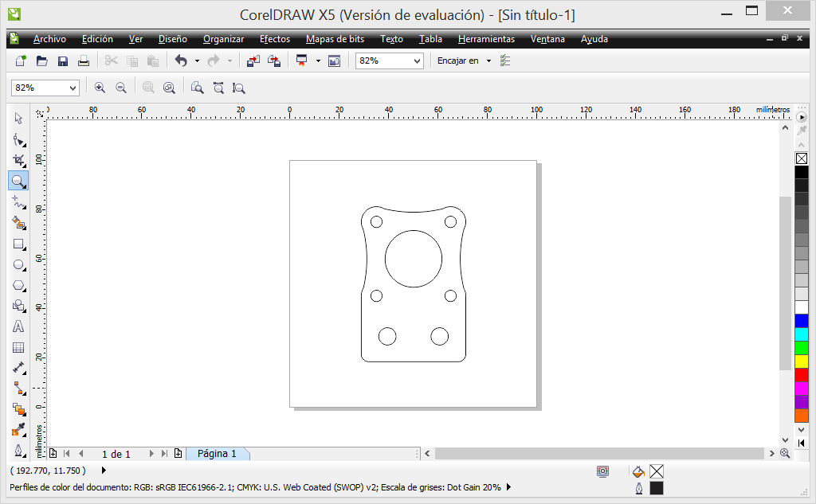Select the Polygon tool
Screen dimensions: 816x504
coord(18,286)
